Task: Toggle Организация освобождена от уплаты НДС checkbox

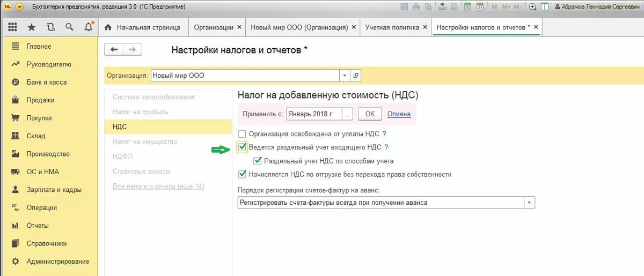Action: point(243,133)
